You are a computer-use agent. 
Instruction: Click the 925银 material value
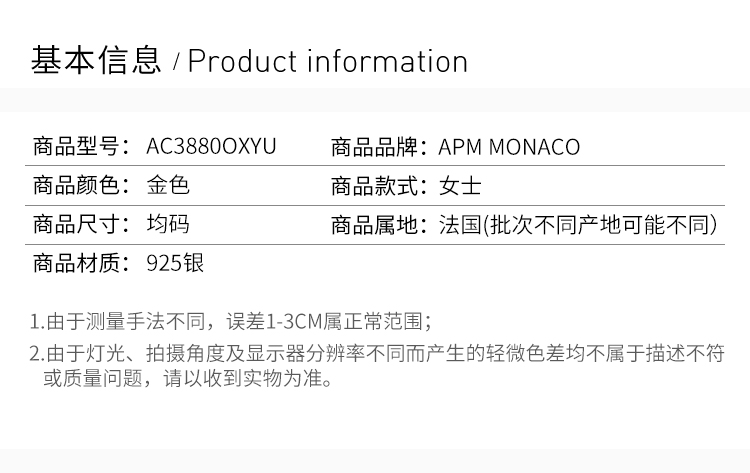pyautogui.click(x=175, y=264)
